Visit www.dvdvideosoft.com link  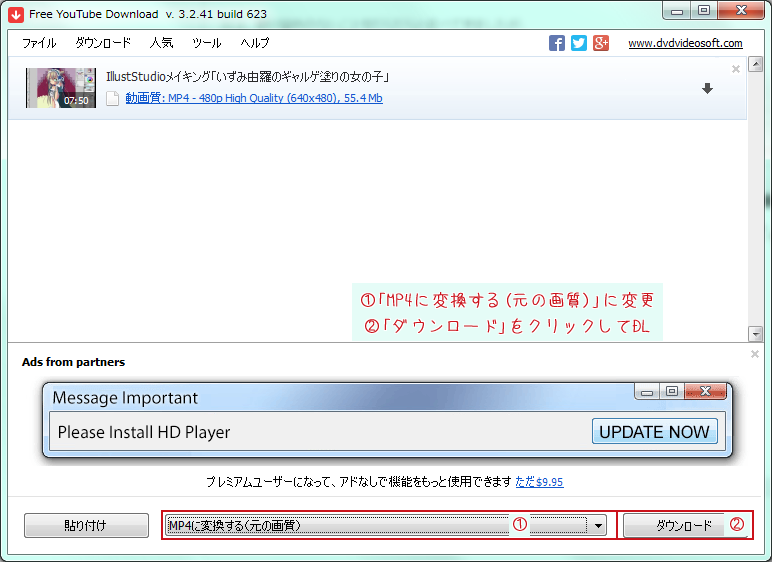685,43
